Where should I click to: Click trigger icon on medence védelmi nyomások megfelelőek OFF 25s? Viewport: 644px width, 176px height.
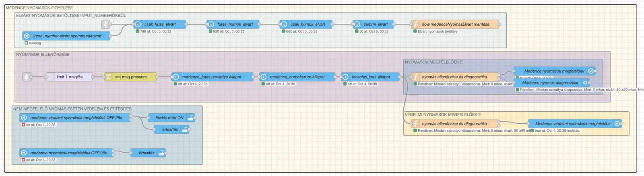point(24,118)
